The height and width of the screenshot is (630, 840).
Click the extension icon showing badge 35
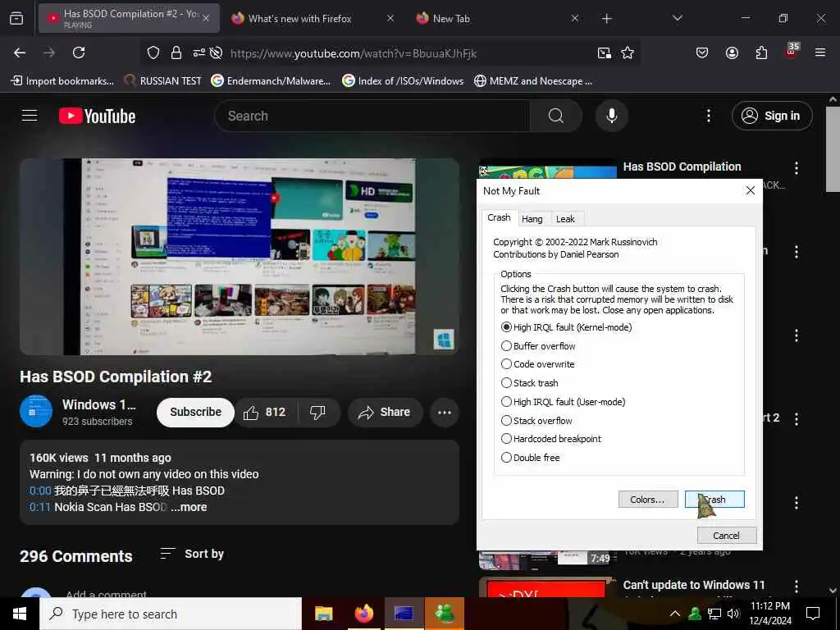[792, 52]
